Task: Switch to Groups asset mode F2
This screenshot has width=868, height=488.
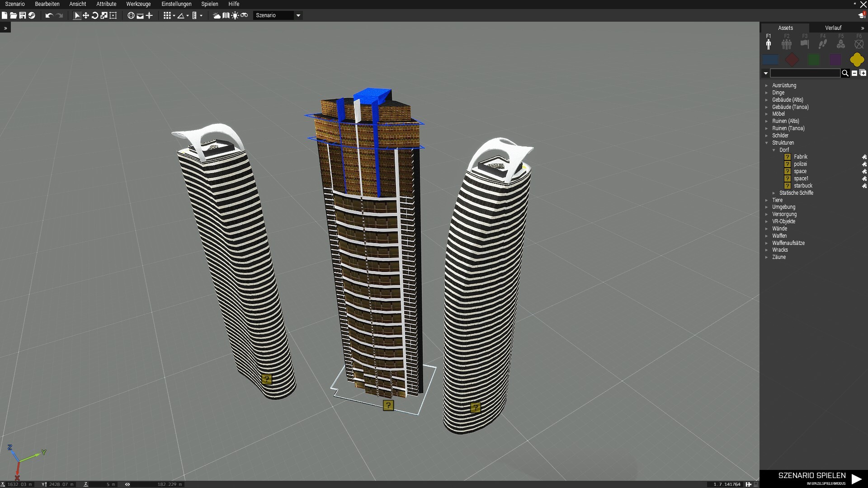Action: click(x=787, y=43)
